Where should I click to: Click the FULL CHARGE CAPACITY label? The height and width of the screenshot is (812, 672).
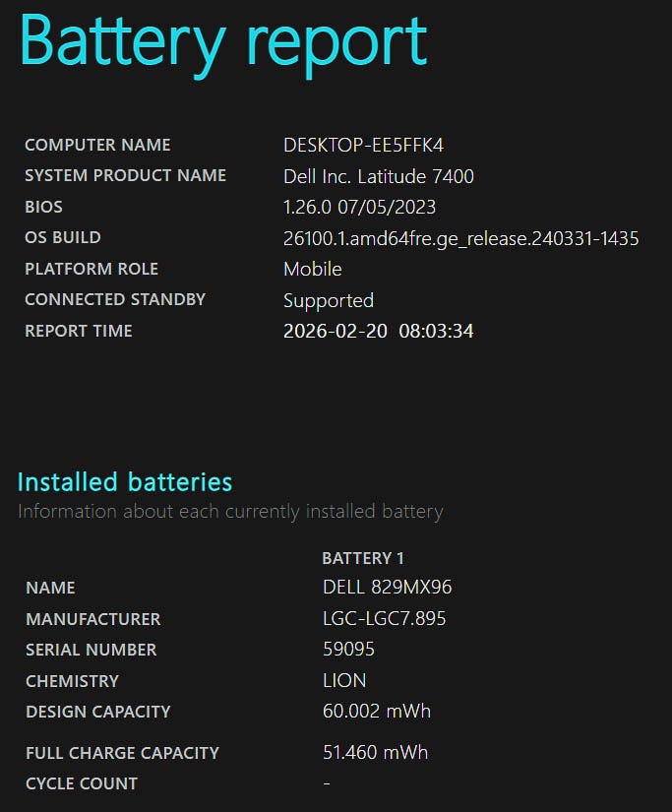click(x=122, y=753)
